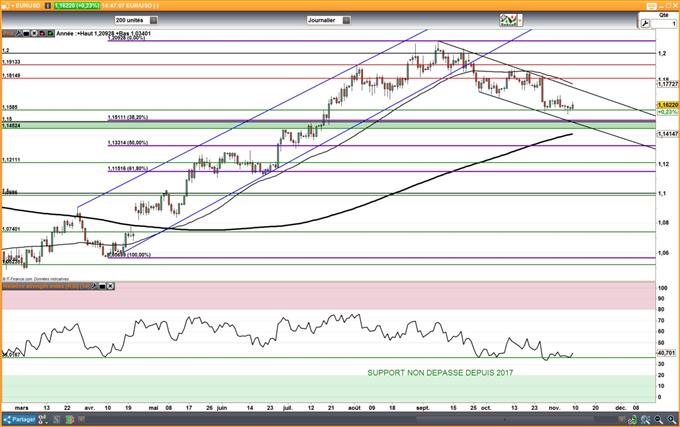The image size is (680, 427).
Task: Click the faint leftmost icon of the bottom right group
Action: click(621, 419)
